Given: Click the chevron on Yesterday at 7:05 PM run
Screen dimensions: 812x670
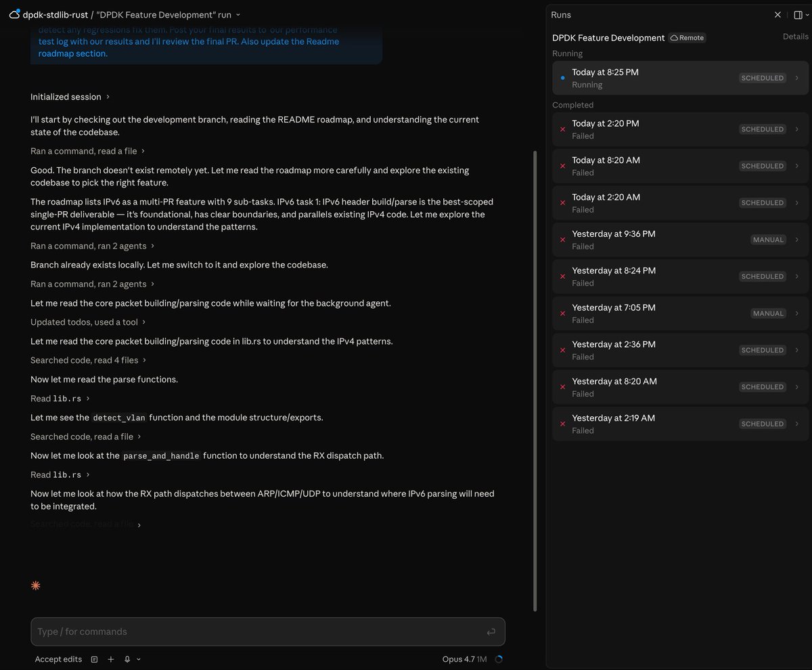Looking at the screenshot, I should coord(796,313).
